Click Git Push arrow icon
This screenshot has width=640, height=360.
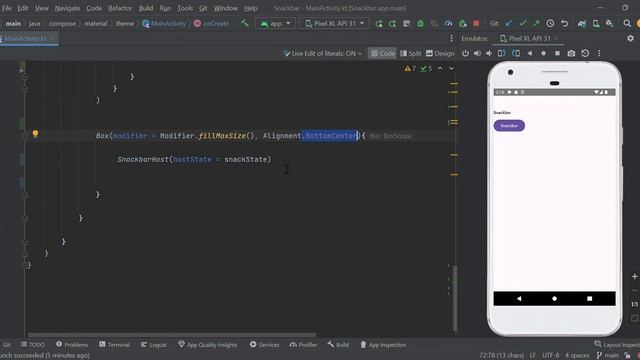(536, 24)
